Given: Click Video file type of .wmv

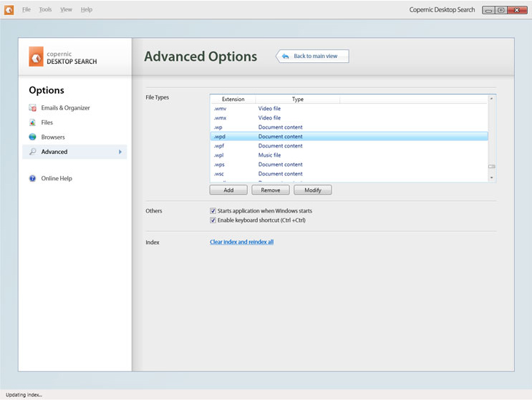Looking at the screenshot, I should [x=269, y=109].
